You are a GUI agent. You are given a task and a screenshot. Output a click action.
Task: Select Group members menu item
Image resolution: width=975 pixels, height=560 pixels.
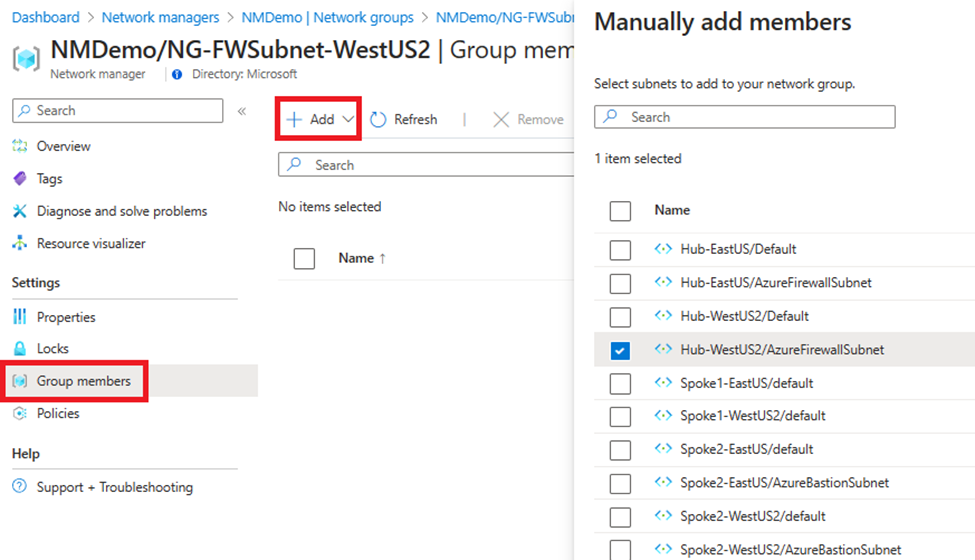click(83, 381)
